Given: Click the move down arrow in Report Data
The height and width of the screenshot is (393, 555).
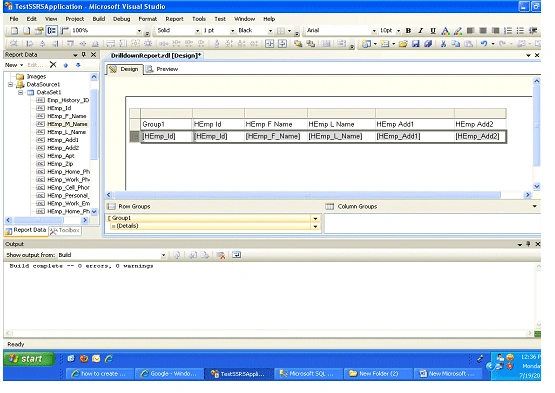Looking at the screenshot, I should pyautogui.click(x=78, y=65).
